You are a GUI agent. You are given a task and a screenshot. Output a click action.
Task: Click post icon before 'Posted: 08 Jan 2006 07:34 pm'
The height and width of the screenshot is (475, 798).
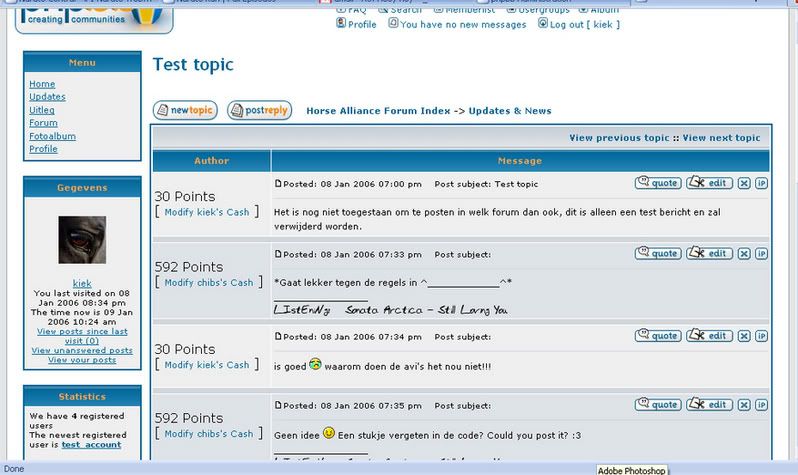pyautogui.click(x=278, y=336)
